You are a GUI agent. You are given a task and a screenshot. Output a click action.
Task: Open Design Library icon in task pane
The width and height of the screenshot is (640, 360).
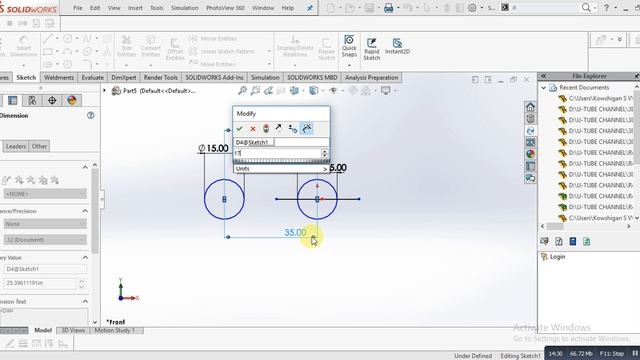pos(530,119)
